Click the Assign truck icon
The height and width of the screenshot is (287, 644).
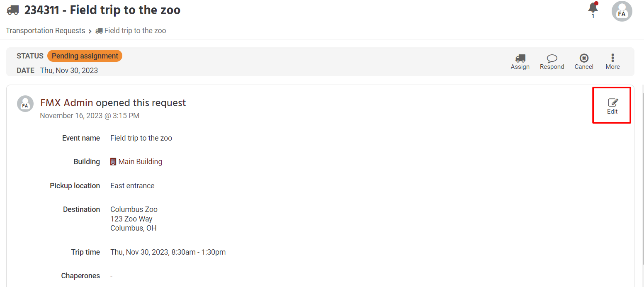point(520,58)
